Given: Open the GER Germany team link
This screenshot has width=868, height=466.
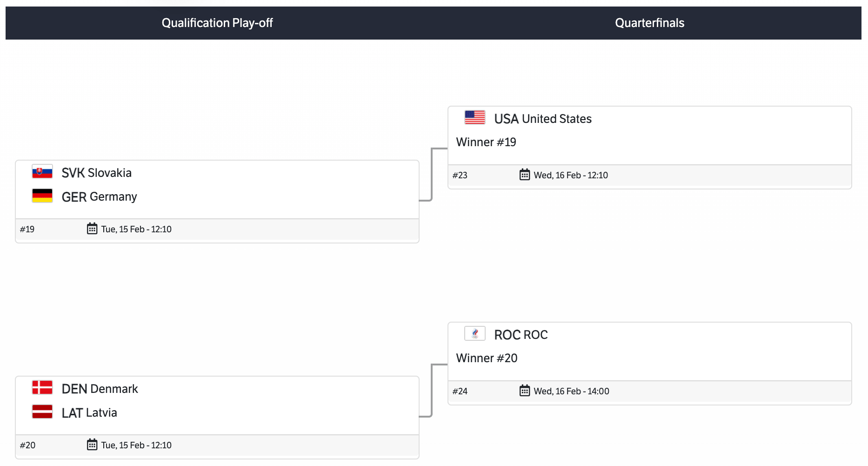Looking at the screenshot, I should coord(99,197).
